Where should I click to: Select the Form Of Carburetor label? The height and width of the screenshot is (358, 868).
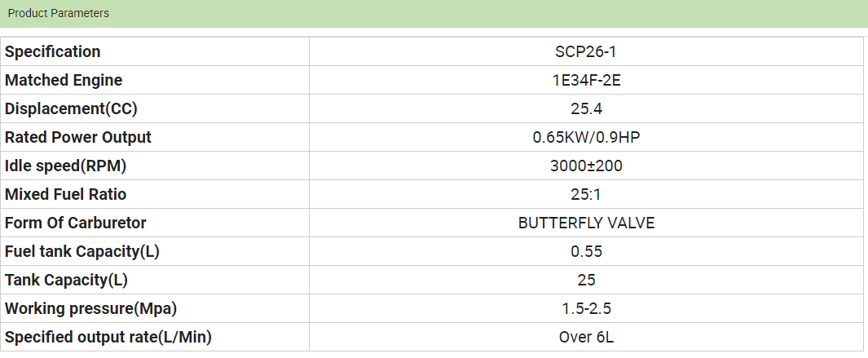click(x=76, y=223)
